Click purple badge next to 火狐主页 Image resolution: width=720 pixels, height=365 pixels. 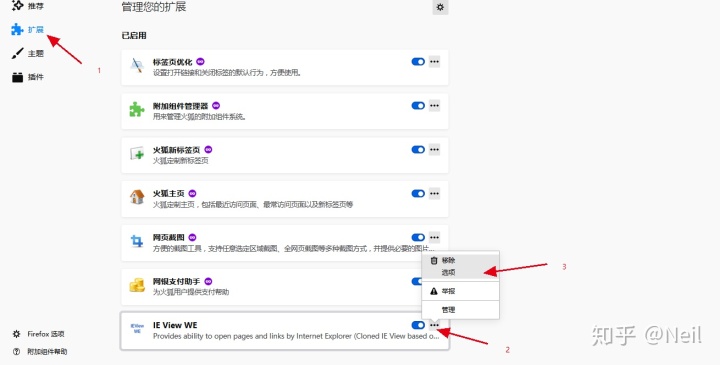click(192, 193)
